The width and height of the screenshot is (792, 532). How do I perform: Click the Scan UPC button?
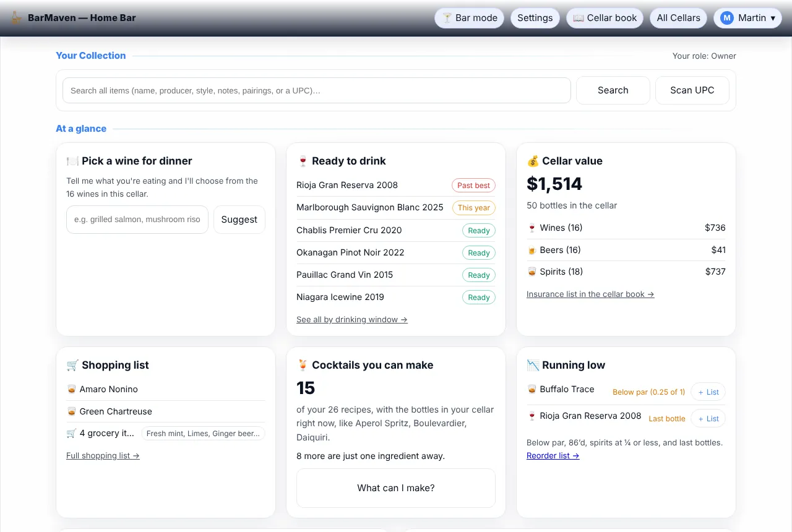692,90
